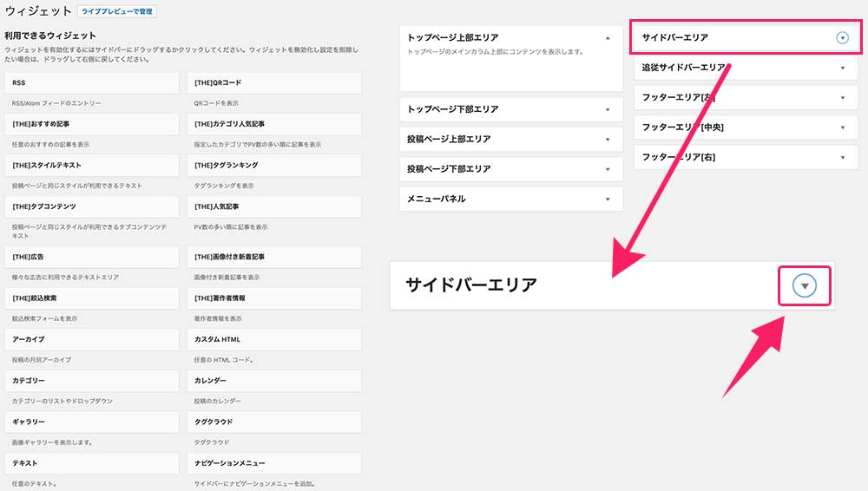Expand the 投稿ページ上部エリア arrow
868x491 pixels.
click(x=608, y=140)
